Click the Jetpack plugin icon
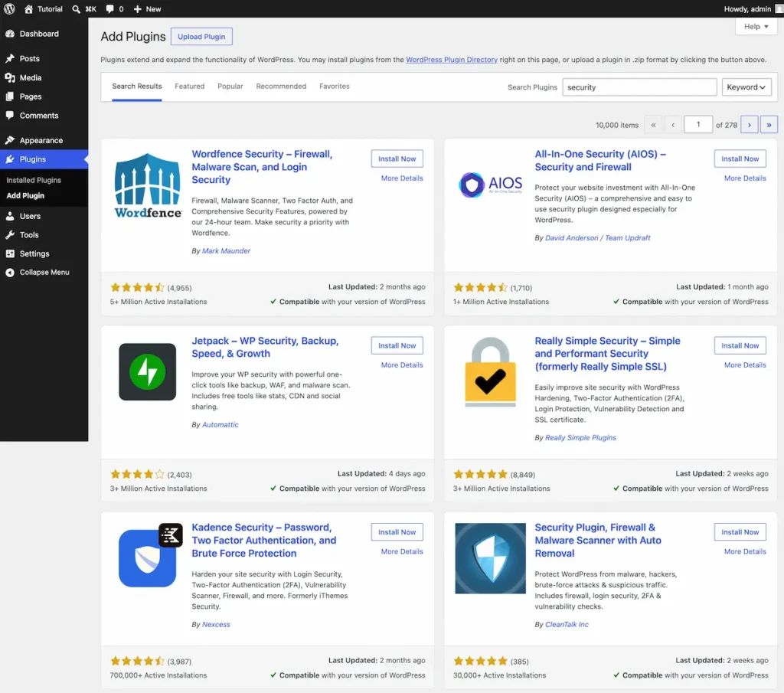784x693 pixels. (x=148, y=371)
